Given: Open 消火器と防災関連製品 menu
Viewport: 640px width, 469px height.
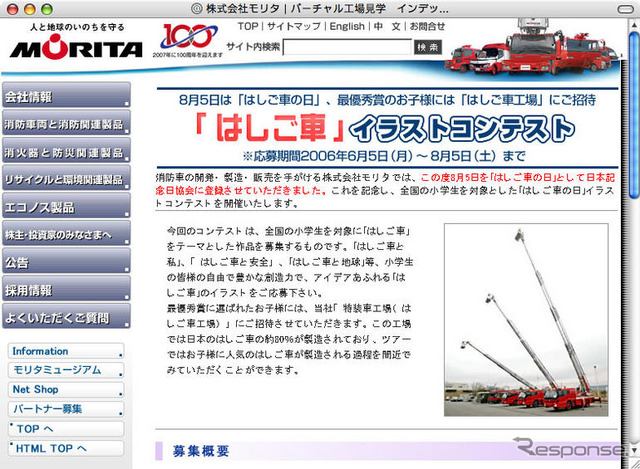Looking at the screenshot, I should 66,150.
